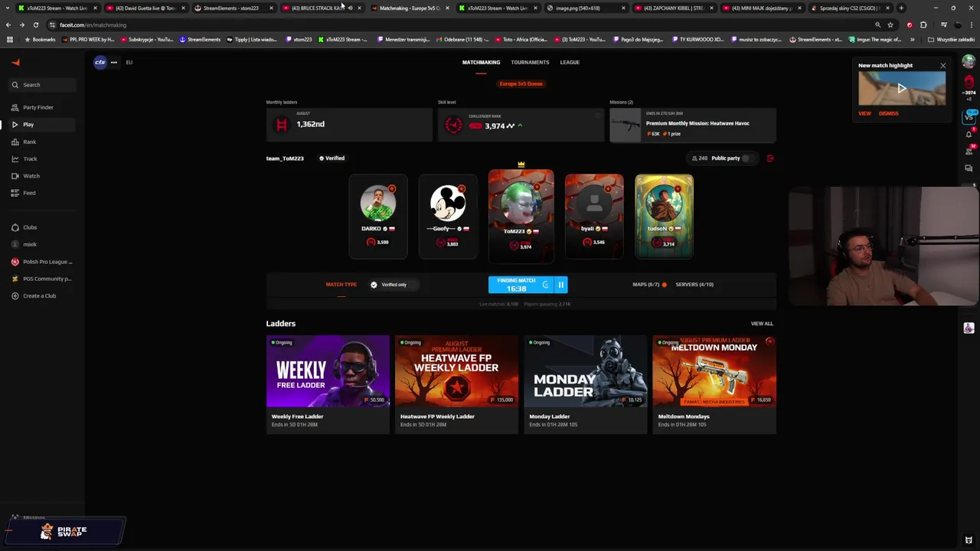Image resolution: width=980 pixels, height=551 pixels.
Task: Open the Premium Monthly Mission Heatwave Havoc
Action: 693,125
